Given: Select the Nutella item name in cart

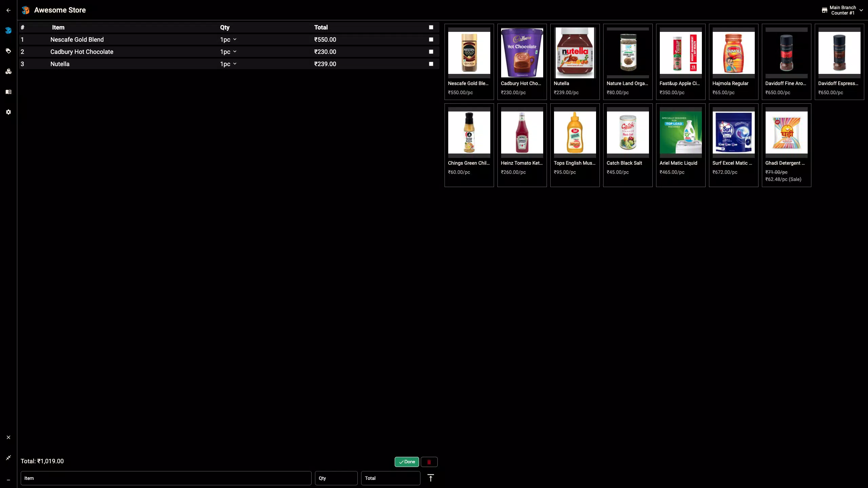Looking at the screenshot, I should click(x=60, y=64).
